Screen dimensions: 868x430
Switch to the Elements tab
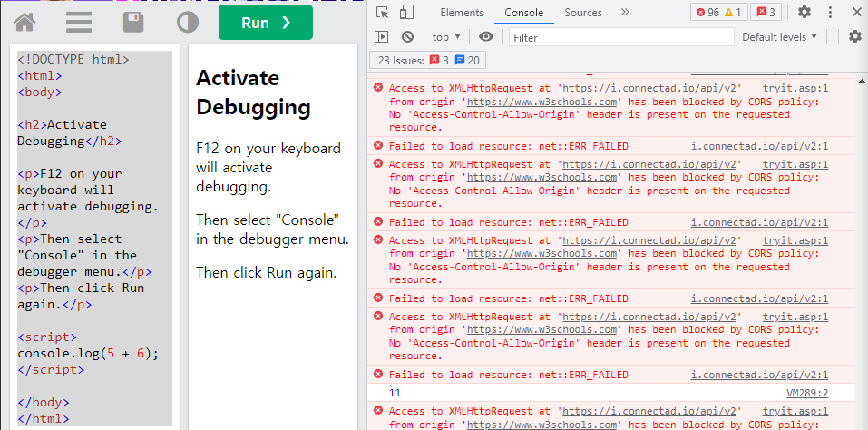click(x=462, y=12)
